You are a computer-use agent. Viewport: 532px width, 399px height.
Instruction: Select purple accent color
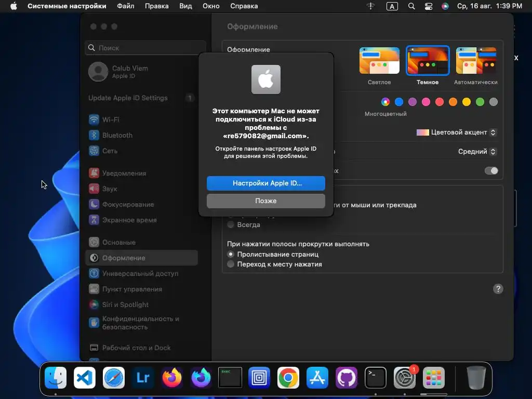coord(413,102)
